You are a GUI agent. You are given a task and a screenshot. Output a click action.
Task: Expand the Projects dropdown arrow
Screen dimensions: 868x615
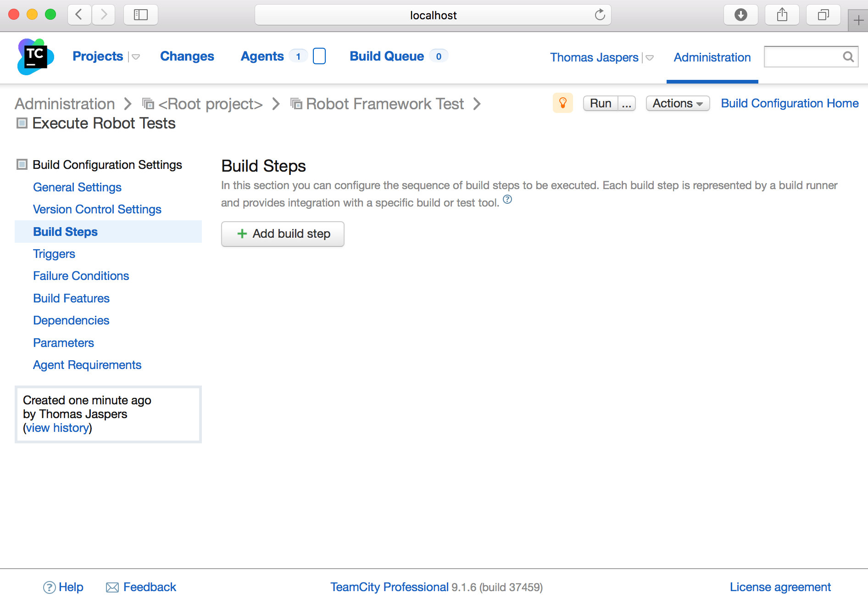click(136, 57)
